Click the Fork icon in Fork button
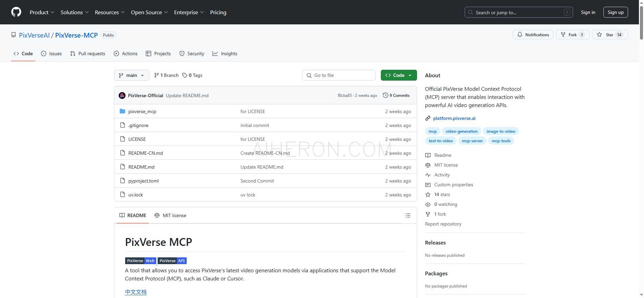This screenshot has height=298, width=644. pos(563,35)
